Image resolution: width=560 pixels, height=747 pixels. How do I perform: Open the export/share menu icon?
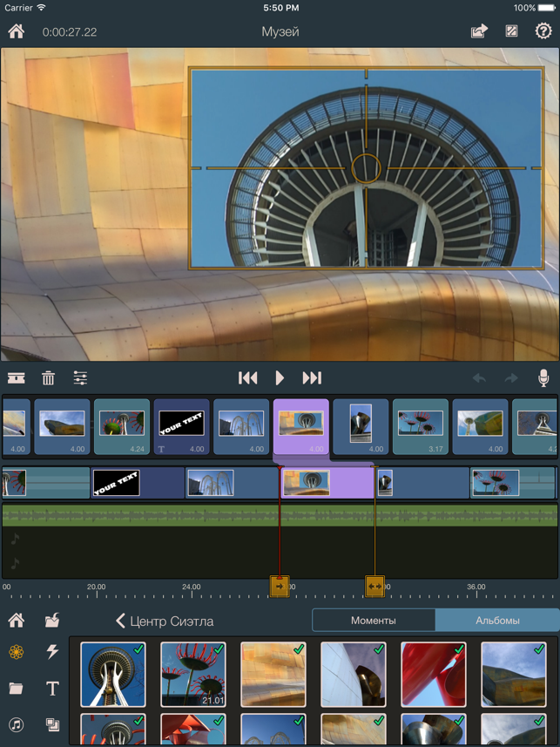click(x=479, y=31)
